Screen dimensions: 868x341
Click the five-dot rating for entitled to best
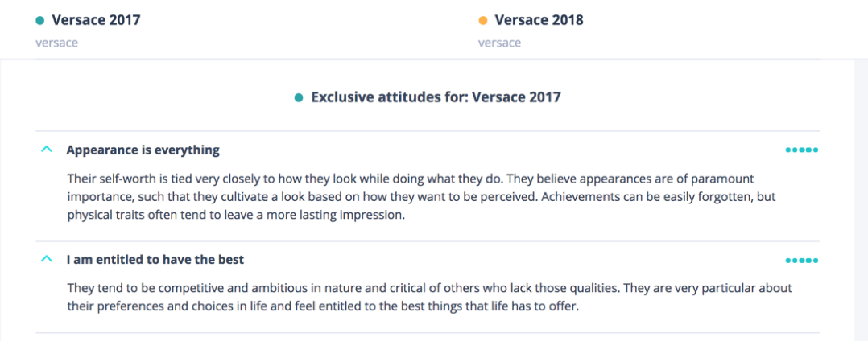pos(802,261)
